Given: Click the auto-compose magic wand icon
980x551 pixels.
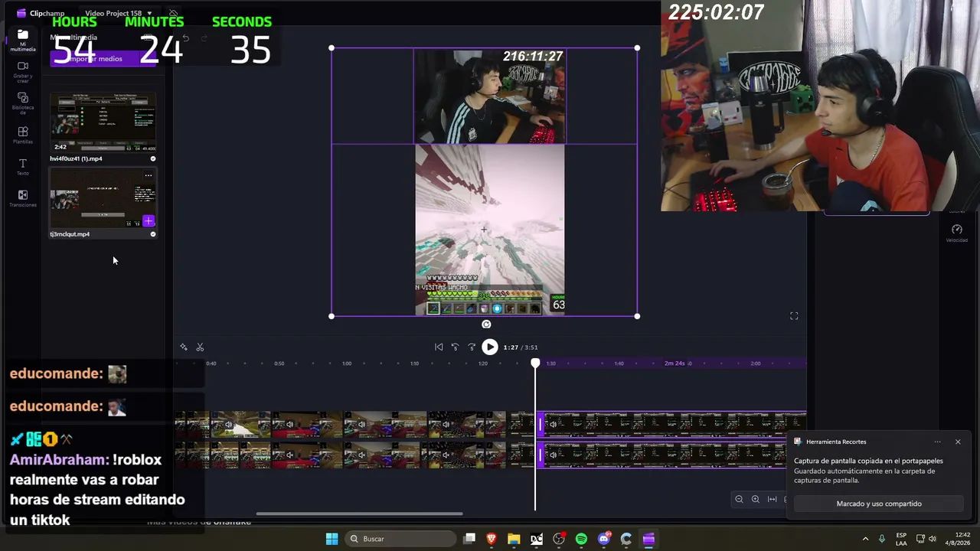Looking at the screenshot, I should click(184, 347).
